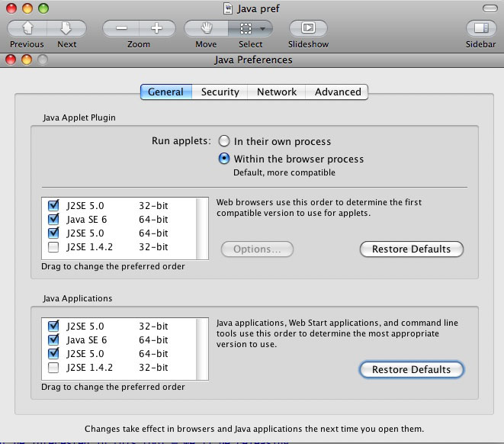This screenshot has height=444, width=504.
Task: Open the Select tool dropdown arrow
Action: point(263,29)
